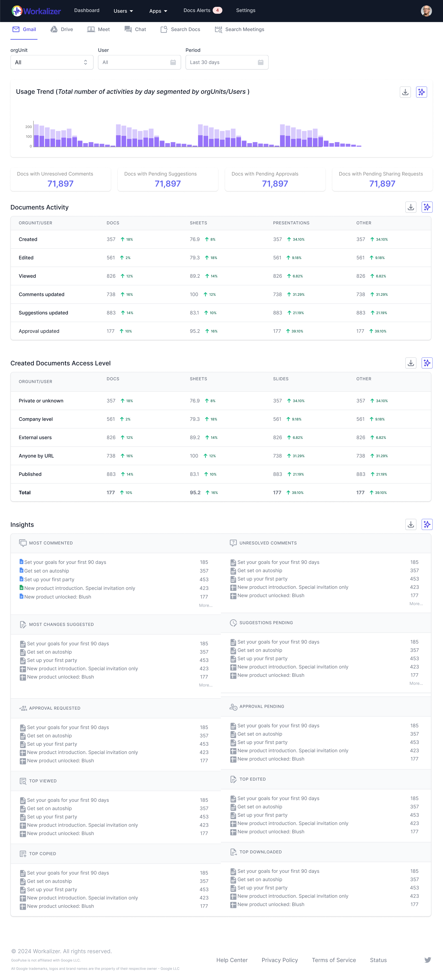The width and height of the screenshot is (443, 980).
Task: Click the Unresolved Comments header icon
Action: click(233, 543)
